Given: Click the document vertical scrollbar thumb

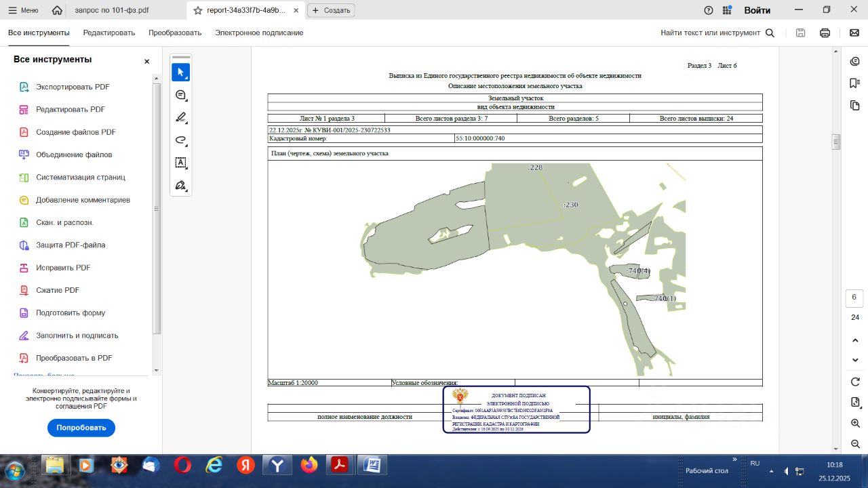Looking at the screenshot, I should pos(836,142).
